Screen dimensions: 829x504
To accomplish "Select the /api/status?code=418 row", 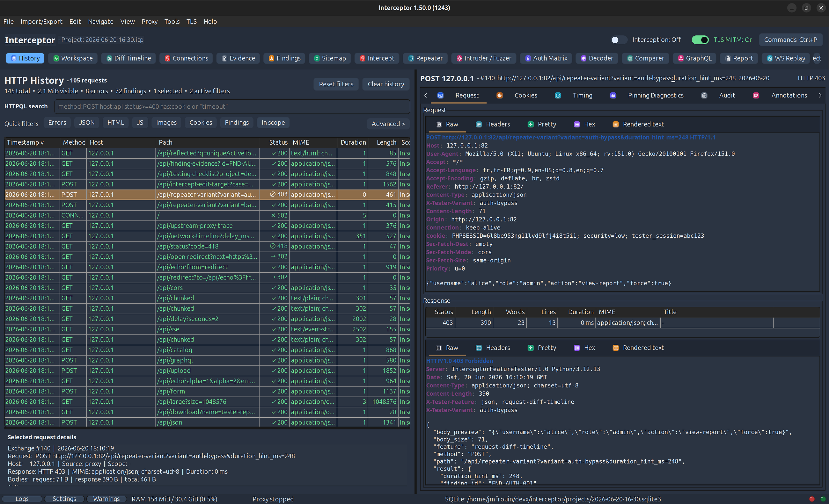I will pyautogui.click(x=207, y=247).
